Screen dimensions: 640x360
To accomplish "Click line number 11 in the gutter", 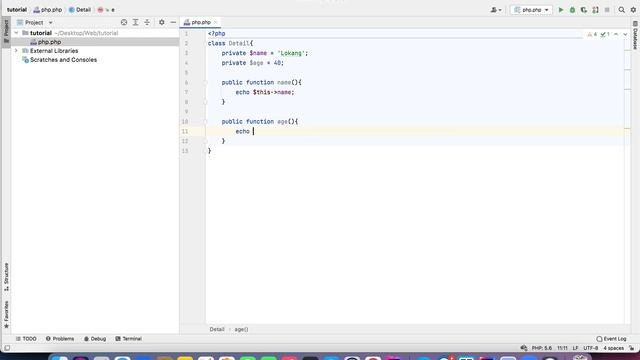I will [185, 131].
